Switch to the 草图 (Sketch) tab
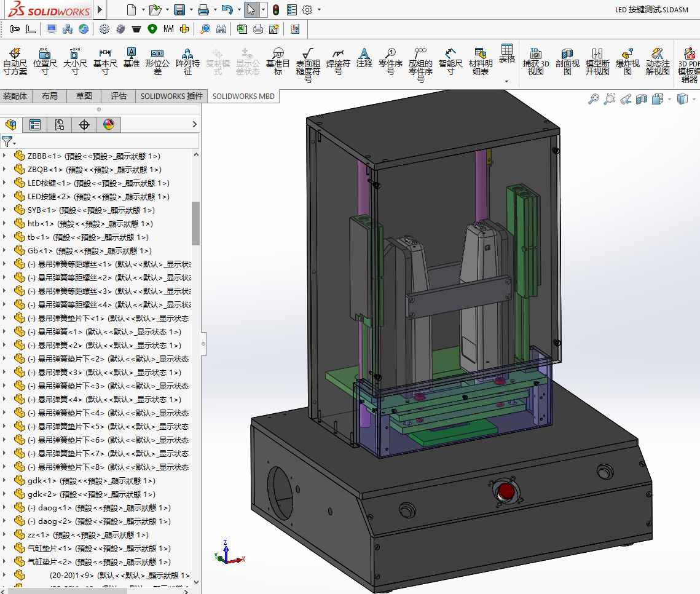 point(84,96)
